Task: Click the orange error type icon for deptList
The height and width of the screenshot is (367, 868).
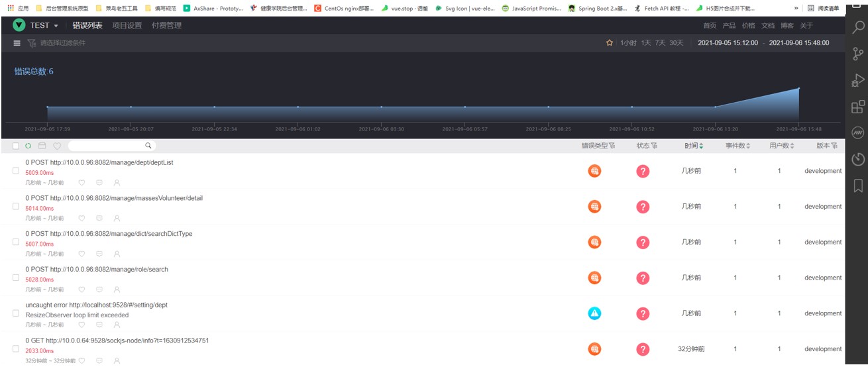Action: point(594,171)
